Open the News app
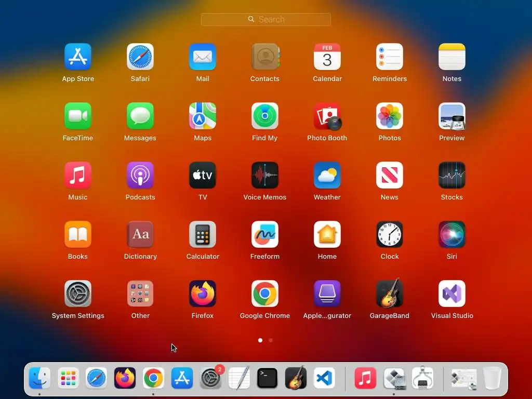 [x=390, y=175]
